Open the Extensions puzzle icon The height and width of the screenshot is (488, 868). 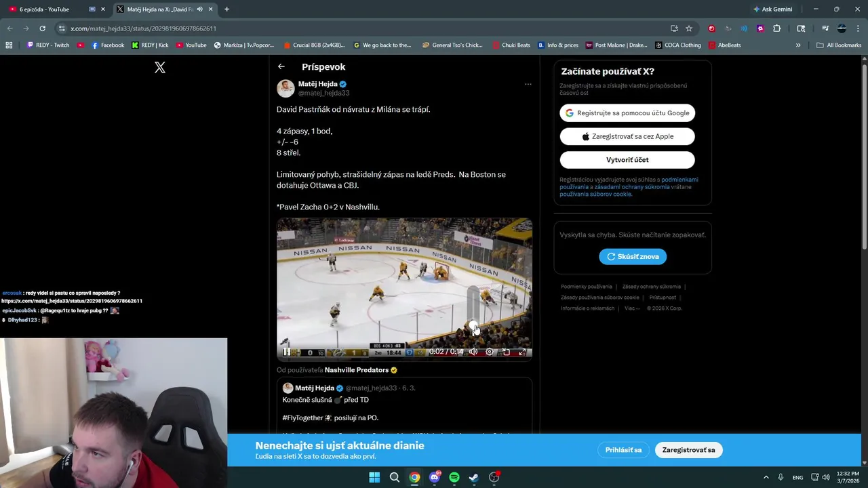tap(776, 28)
